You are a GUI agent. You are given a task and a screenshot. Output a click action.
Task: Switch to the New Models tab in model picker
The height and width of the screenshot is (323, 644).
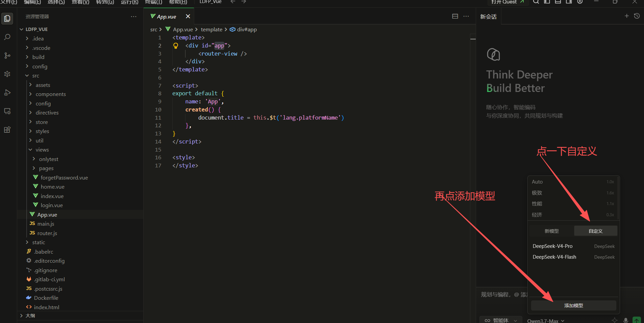click(x=552, y=231)
